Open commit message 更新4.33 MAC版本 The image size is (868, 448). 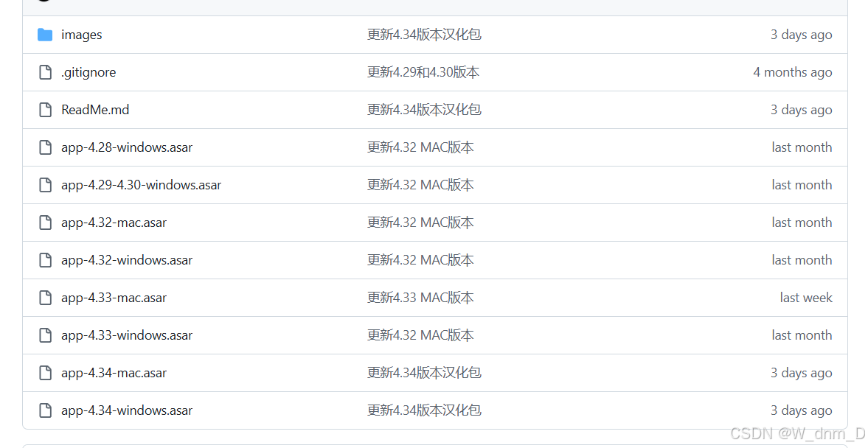pyautogui.click(x=420, y=298)
